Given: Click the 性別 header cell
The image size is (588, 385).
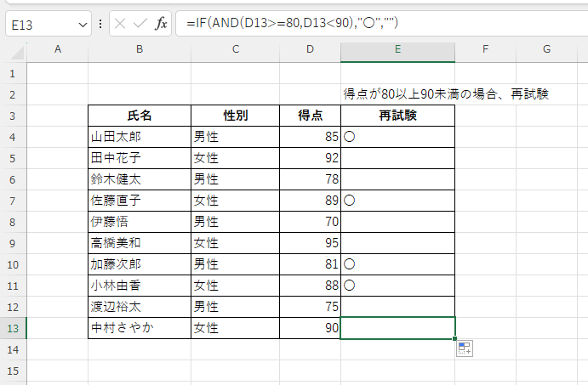Looking at the screenshot, I should tap(235, 116).
